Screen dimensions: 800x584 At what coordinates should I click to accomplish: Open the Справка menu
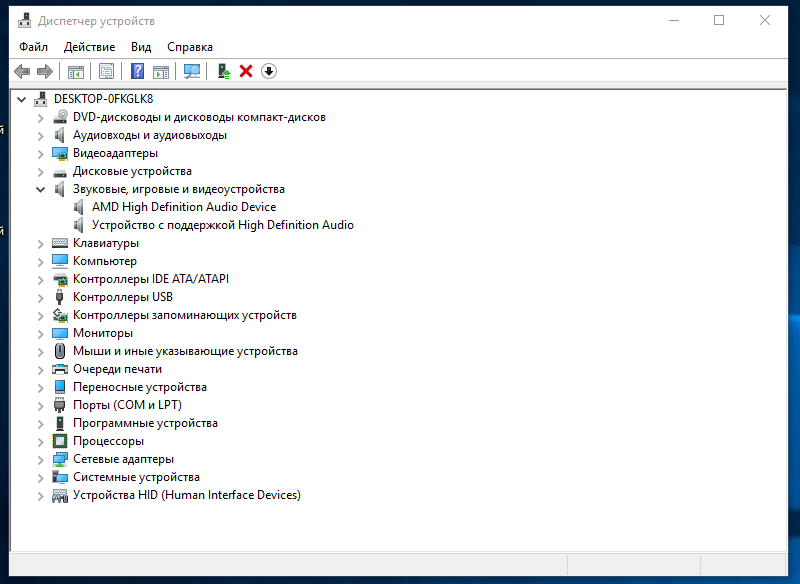point(190,47)
